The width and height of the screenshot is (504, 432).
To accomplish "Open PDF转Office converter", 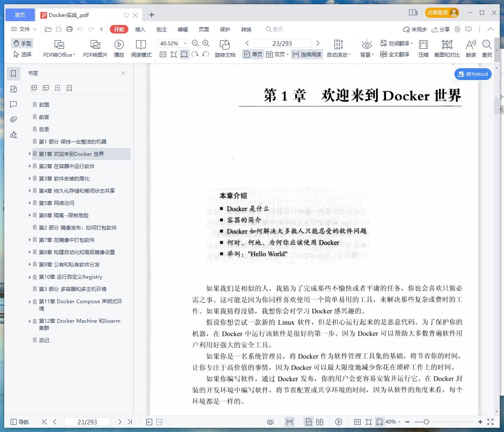I will point(59,49).
